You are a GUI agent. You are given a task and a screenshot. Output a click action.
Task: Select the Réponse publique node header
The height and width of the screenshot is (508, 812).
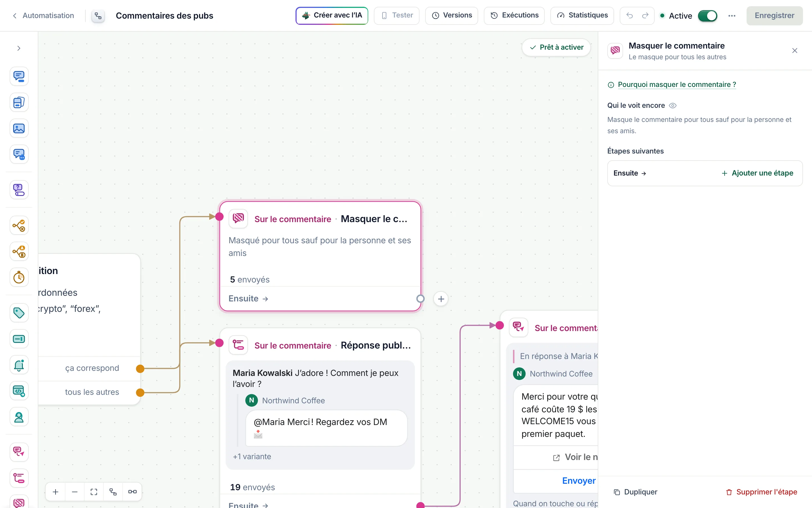tap(320, 345)
